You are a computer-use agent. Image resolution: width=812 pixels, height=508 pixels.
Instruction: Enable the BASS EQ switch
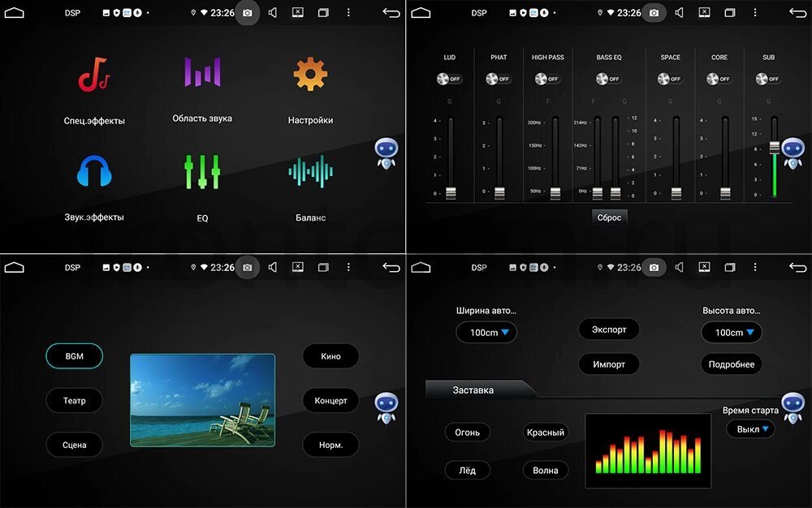click(608, 79)
